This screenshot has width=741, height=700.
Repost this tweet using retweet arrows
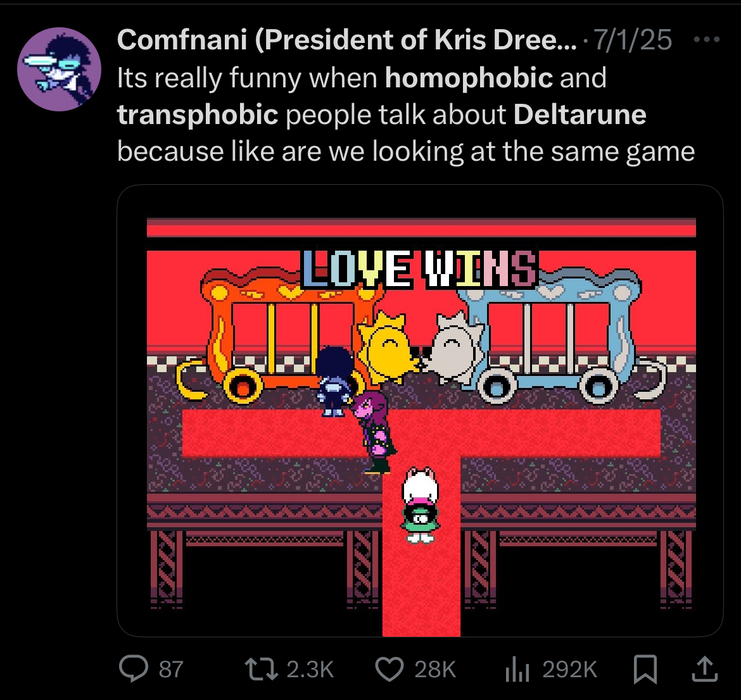[261, 669]
